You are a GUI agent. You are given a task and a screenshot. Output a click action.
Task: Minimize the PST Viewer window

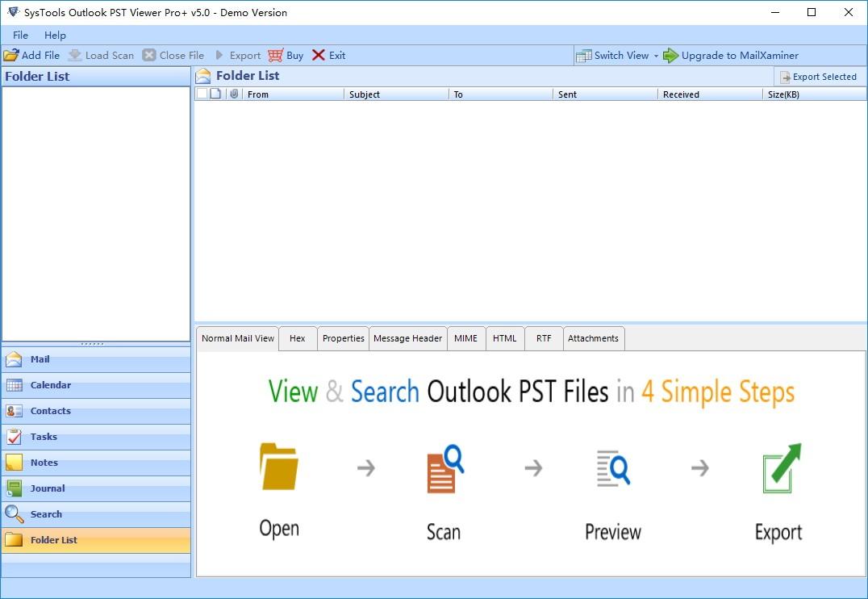(x=775, y=12)
